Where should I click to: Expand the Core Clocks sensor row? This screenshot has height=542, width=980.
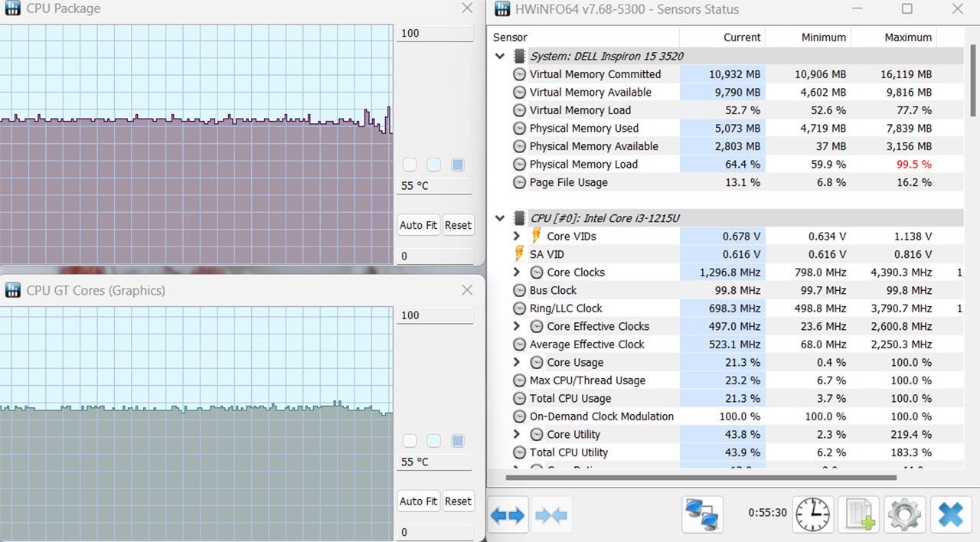[518, 273]
